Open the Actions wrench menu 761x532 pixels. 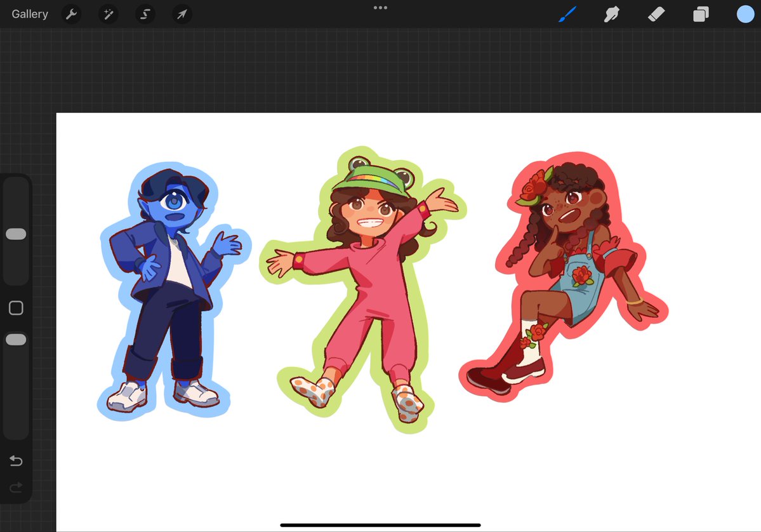[71, 14]
